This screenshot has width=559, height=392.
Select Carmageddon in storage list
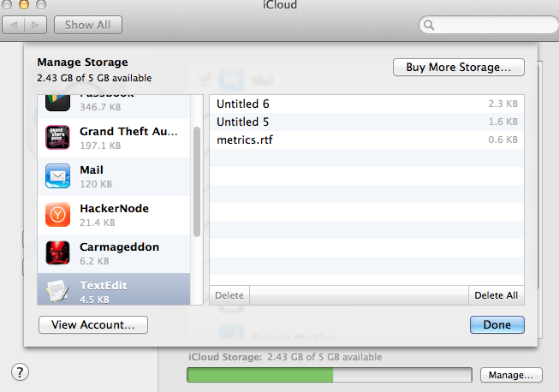[x=114, y=253]
